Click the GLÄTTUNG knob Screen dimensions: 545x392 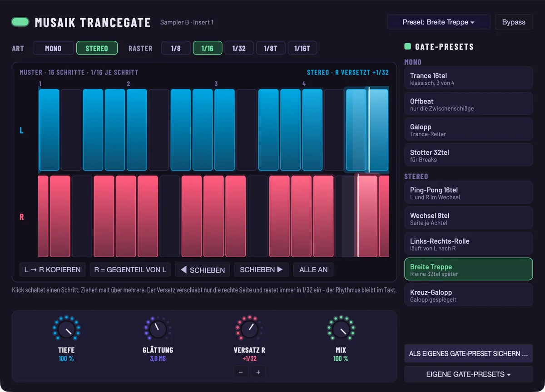[x=158, y=329]
